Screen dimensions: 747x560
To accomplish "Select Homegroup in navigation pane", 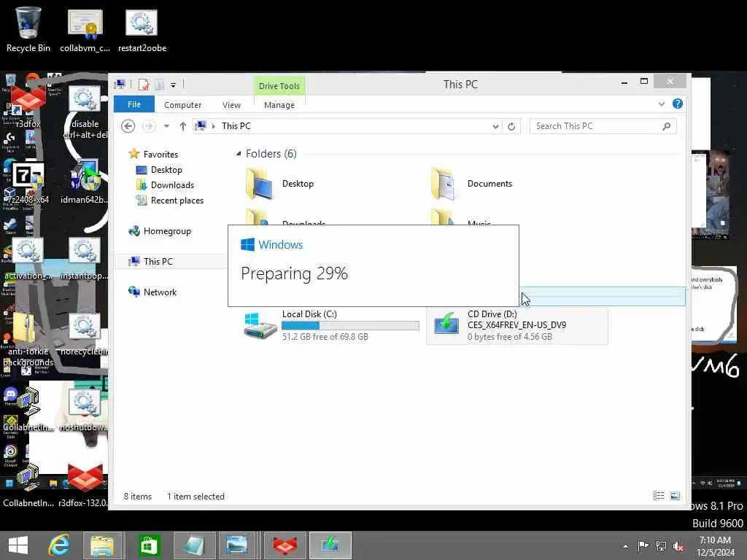I will (167, 231).
